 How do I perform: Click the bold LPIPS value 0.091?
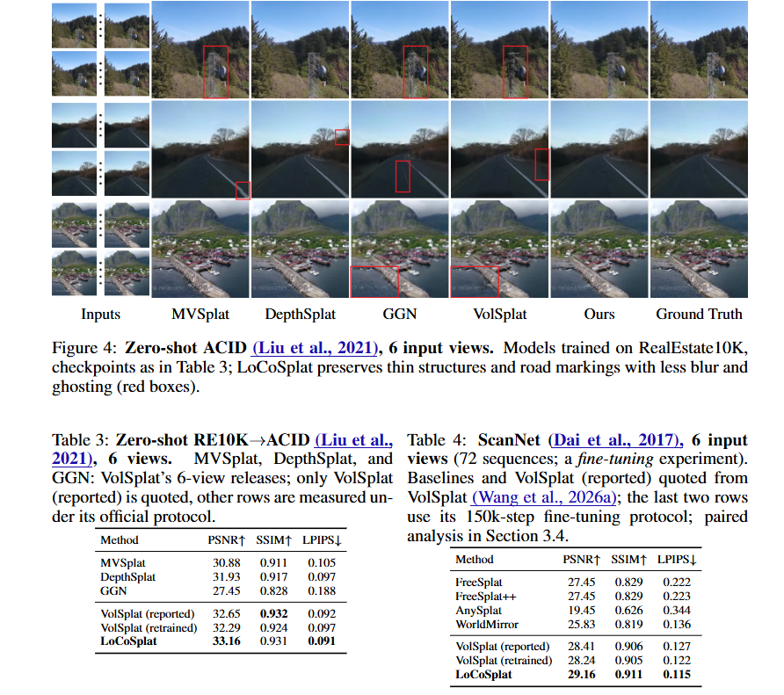coord(322,641)
